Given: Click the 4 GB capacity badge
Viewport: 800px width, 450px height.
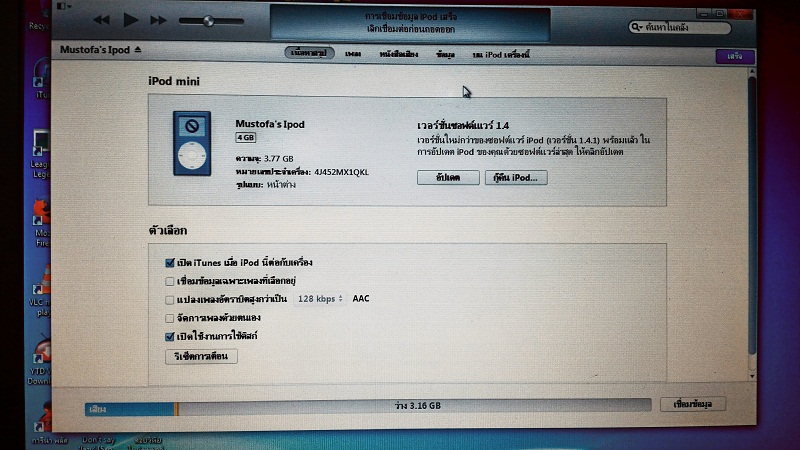Looking at the screenshot, I should [x=245, y=138].
